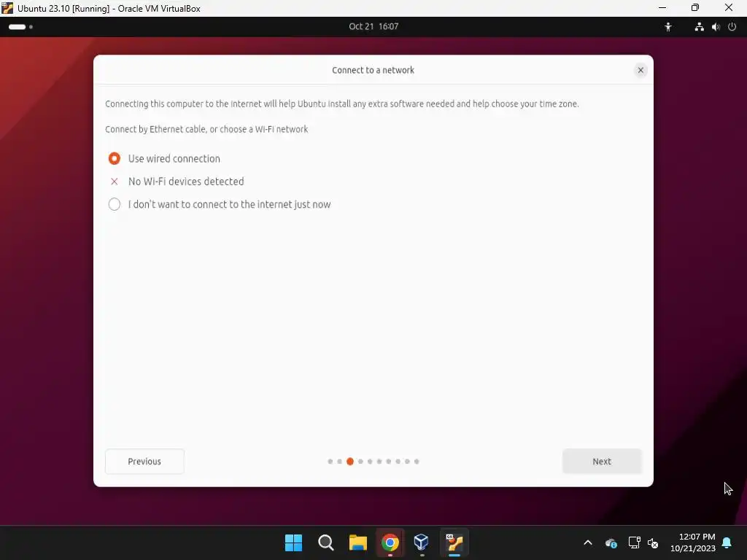The height and width of the screenshot is (560, 747).
Task: Click the OneDrive cloud tray icon
Action: click(611, 542)
